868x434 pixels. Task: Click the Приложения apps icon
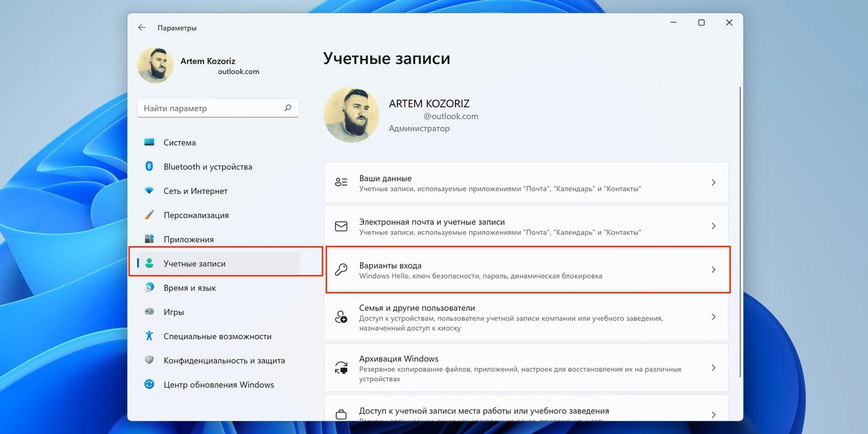(x=149, y=239)
